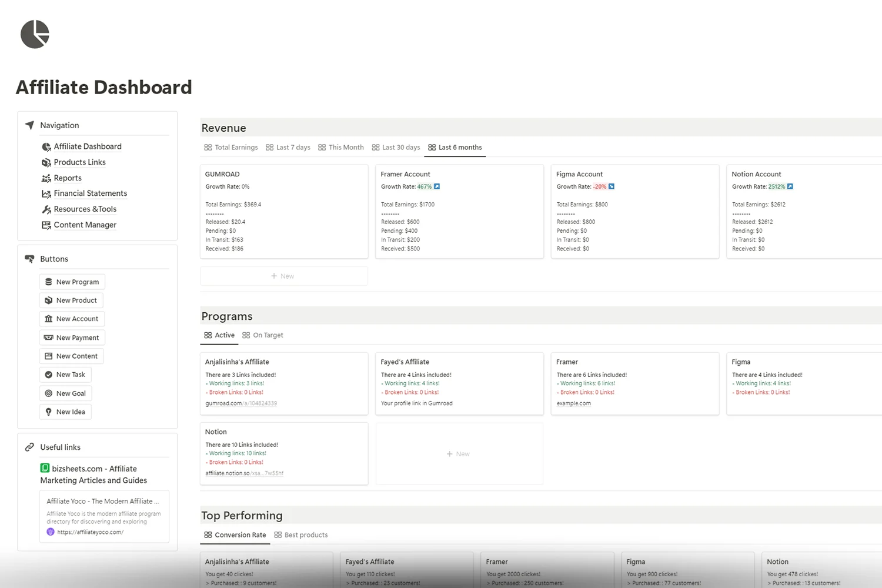Screen dimensions: 882x588
Task: Click the gallery icon beside On Target
Action: point(246,335)
